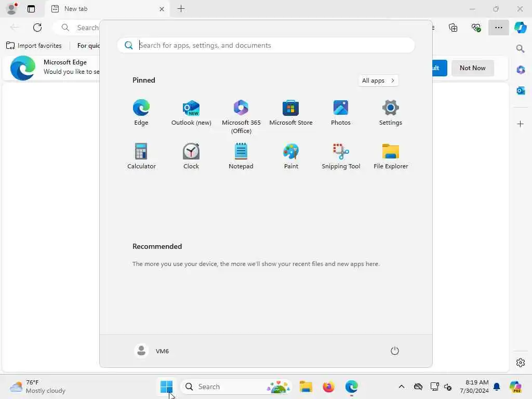Open the Microsoft Store app
This screenshot has width=532, height=399.
click(291, 113)
